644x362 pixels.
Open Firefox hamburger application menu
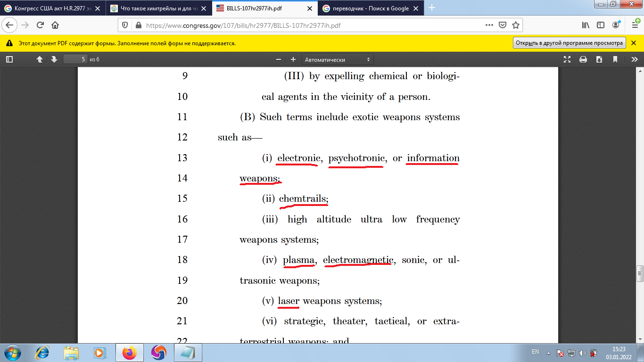(635, 25)
